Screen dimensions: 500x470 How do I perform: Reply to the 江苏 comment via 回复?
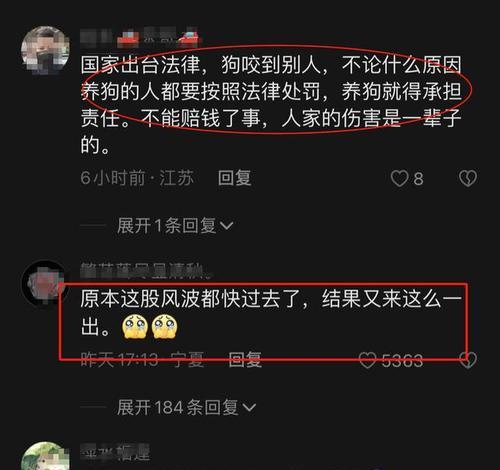click(x=234, y=178)
